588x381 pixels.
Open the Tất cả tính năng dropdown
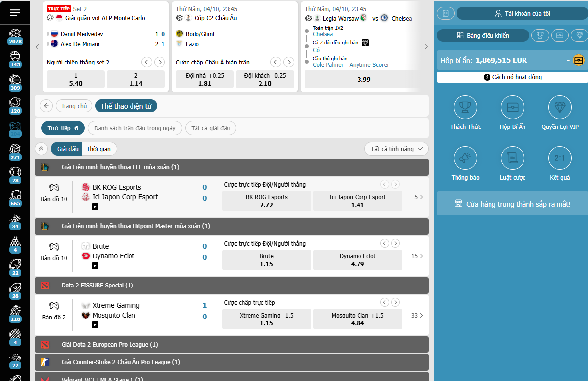click(396, 149)
